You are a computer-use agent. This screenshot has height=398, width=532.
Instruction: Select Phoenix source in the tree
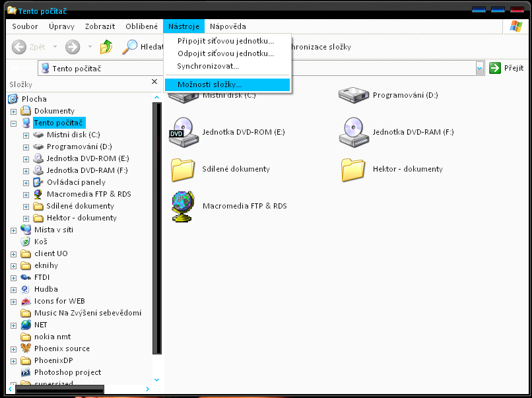tap(62, 348)
